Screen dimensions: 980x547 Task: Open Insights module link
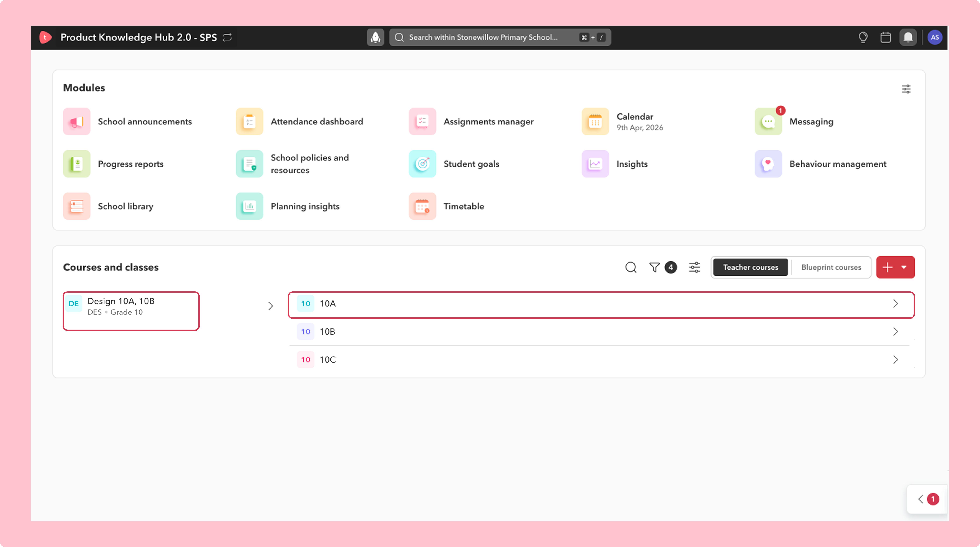632,164
